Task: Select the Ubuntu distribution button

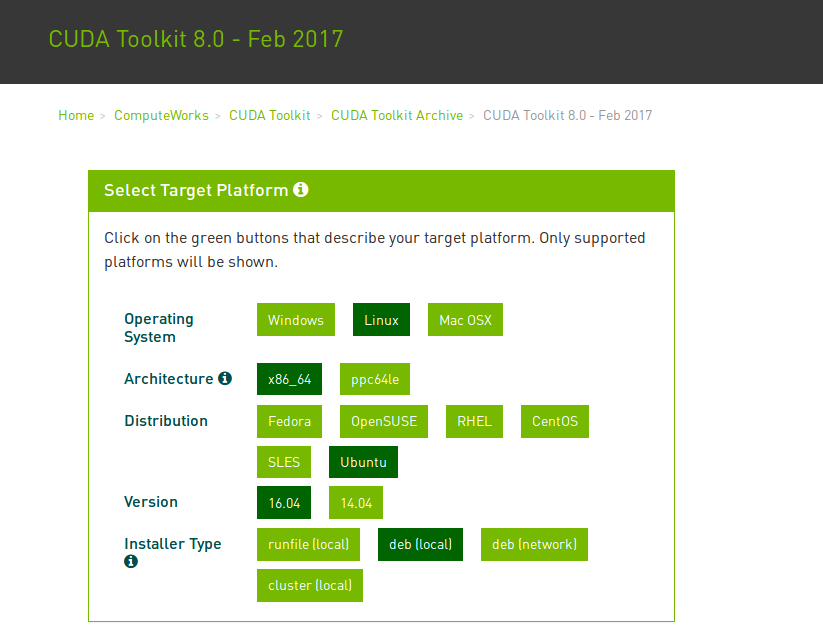Action: [x=364, y=462]
